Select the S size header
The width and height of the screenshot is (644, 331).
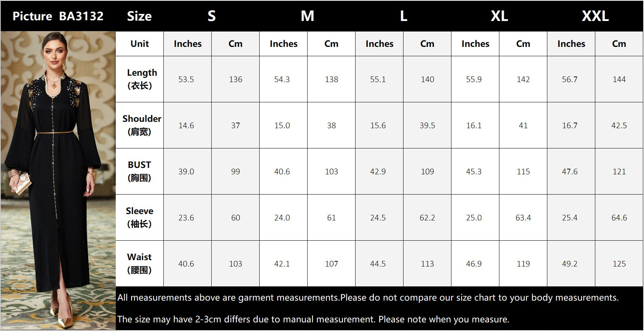212,16
